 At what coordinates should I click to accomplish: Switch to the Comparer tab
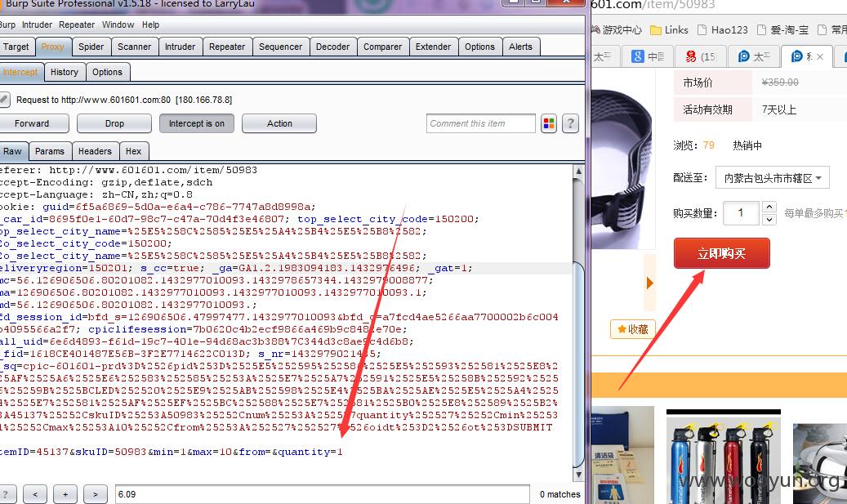382,47
